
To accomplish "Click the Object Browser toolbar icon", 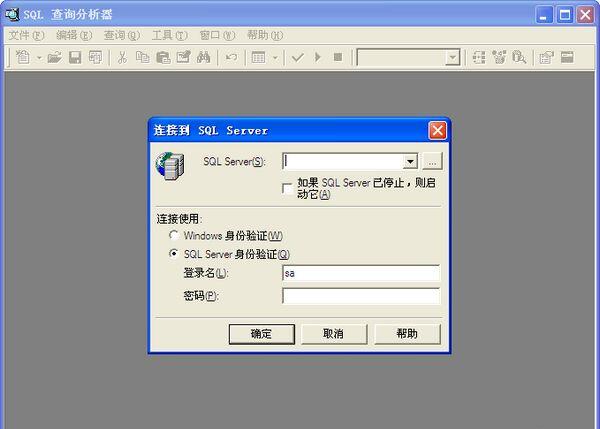I will point(499,58).
